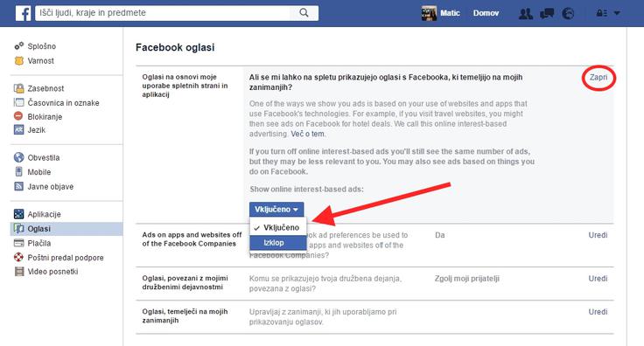The width and height of the screenshot is (644, 346).
Task: Click 'Ads on apps and websites off' row title
Action: point(192,239)
